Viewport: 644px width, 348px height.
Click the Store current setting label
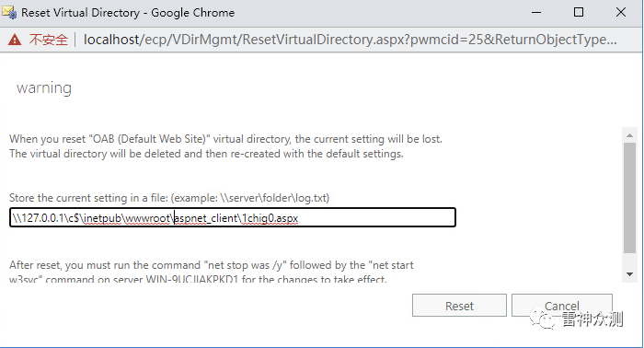tap(169, 198)
